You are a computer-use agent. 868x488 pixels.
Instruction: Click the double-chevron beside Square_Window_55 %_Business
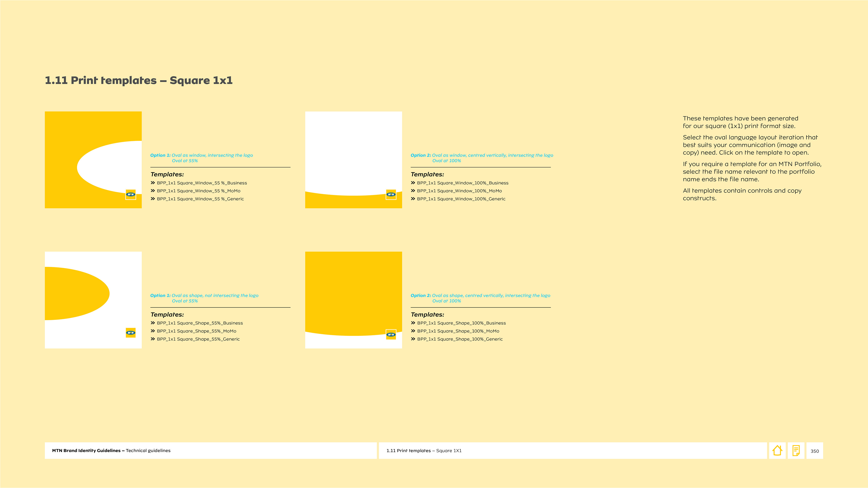pyautogui.click(x=153, y=183)
